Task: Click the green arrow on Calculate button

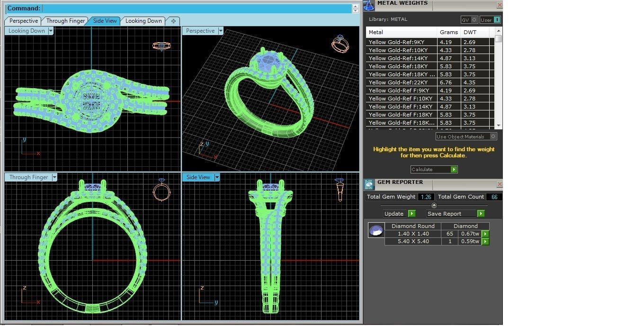Action: coord(454,170)
